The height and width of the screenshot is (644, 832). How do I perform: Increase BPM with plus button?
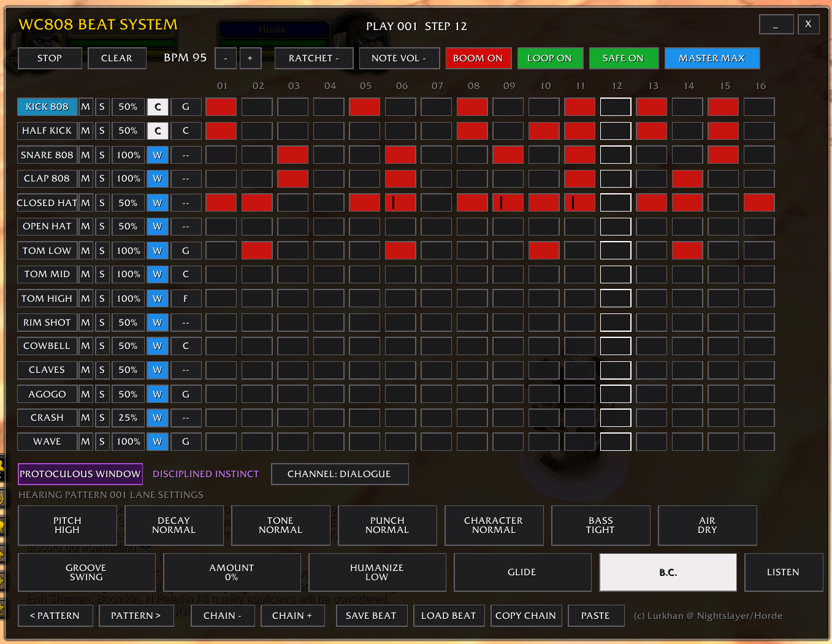pyautogui.click(x=250, y=58)
